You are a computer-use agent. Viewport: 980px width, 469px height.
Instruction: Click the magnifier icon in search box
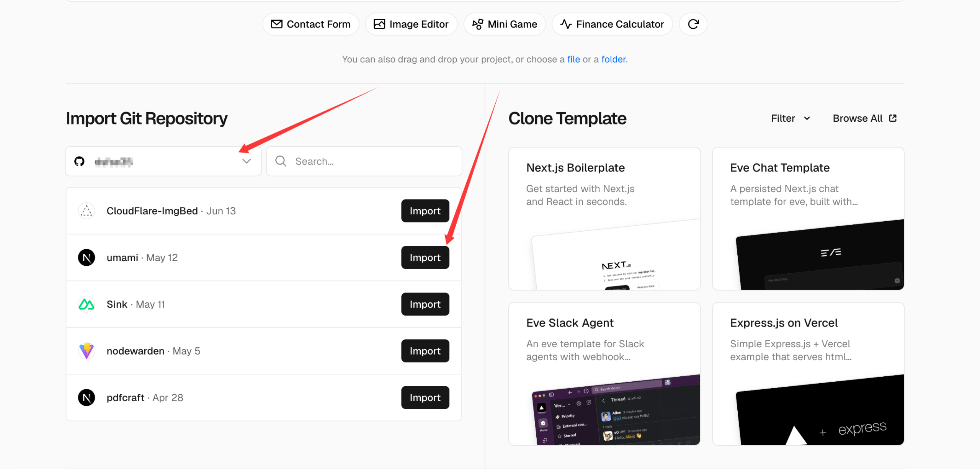coord(281,161)
